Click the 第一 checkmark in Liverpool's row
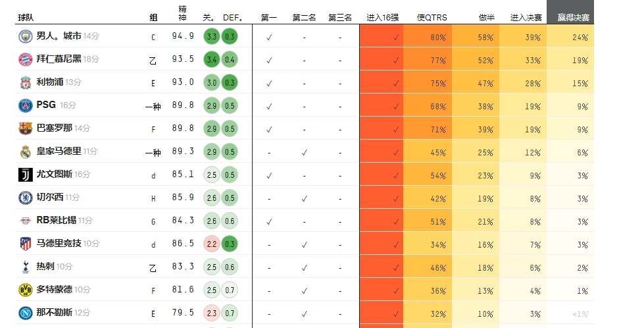The height and width of the screenshot is (328, 644). [269, 83]
